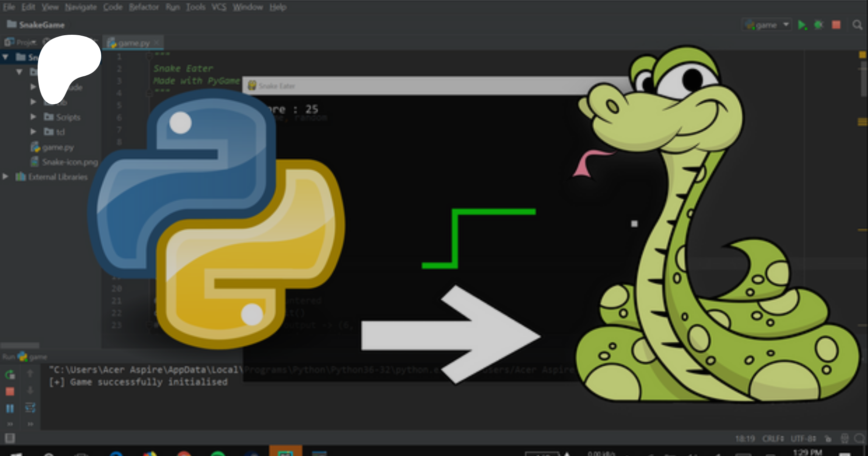Expand External Libraries node

pos(5,177)
